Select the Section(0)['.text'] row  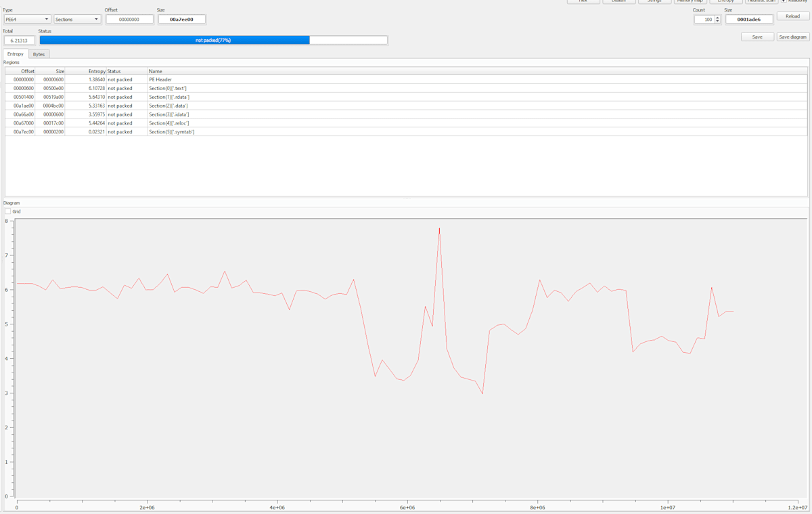coord(406,88)
